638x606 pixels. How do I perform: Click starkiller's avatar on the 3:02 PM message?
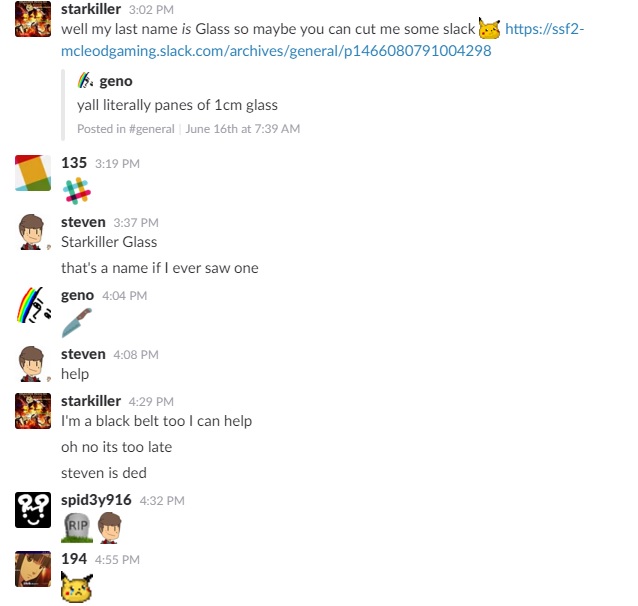click(x=33, y=19)
